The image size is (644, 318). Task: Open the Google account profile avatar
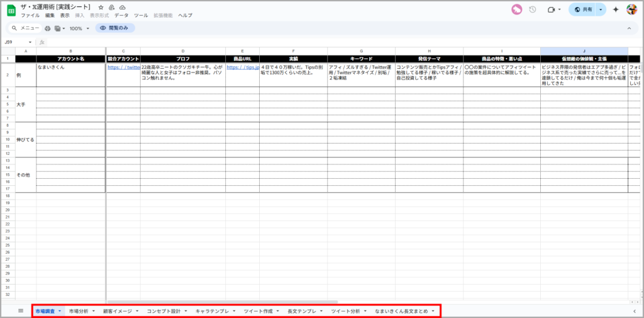632,9
